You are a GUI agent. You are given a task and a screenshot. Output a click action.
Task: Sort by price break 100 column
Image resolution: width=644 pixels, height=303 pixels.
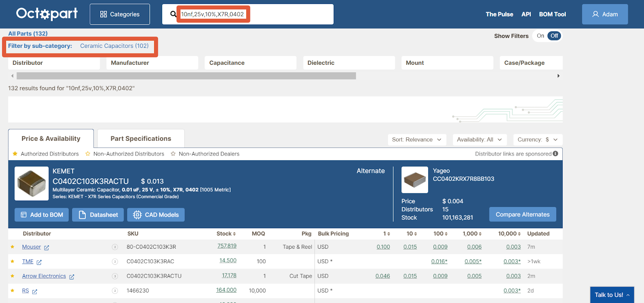click(x=446, y=234)
